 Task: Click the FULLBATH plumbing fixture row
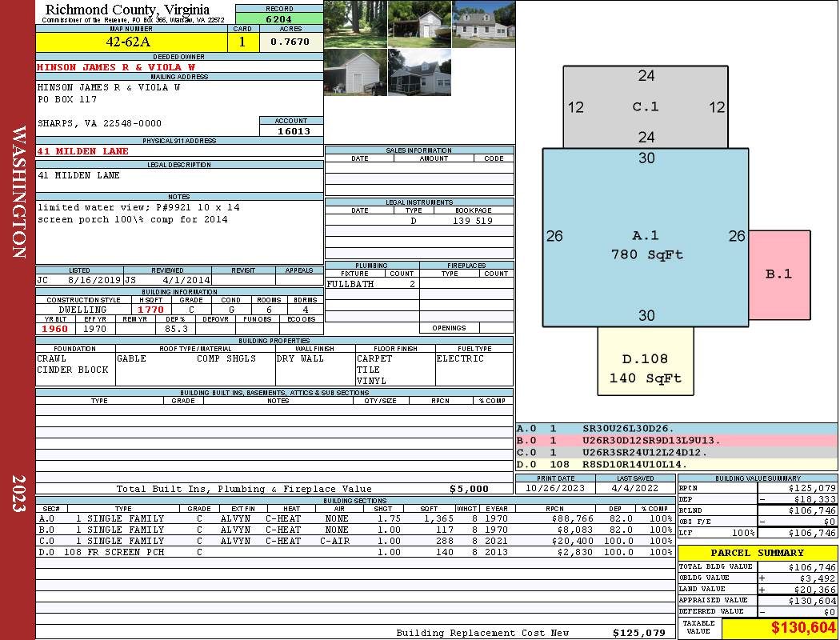[371, 284]
